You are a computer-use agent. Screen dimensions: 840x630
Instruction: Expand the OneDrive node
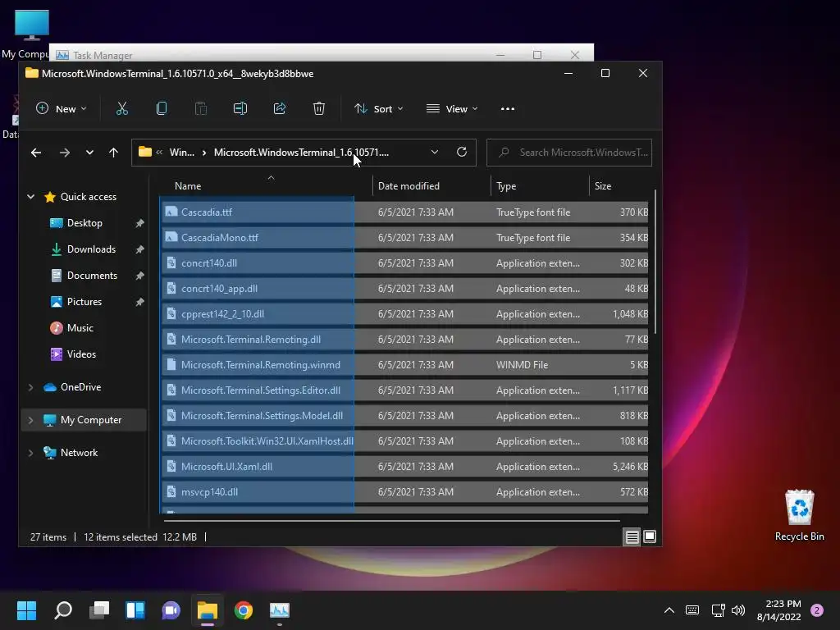coord(31,387)
